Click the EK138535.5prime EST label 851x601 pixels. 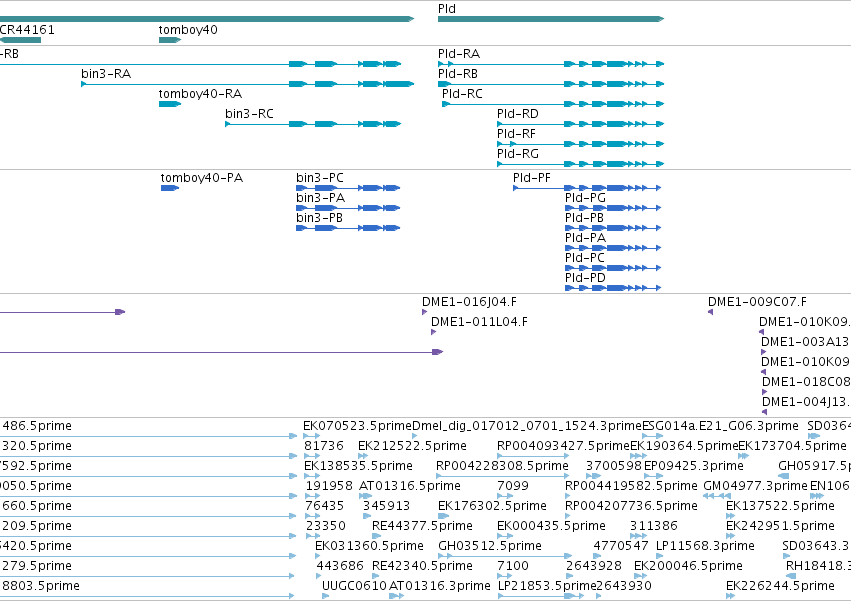358,466
